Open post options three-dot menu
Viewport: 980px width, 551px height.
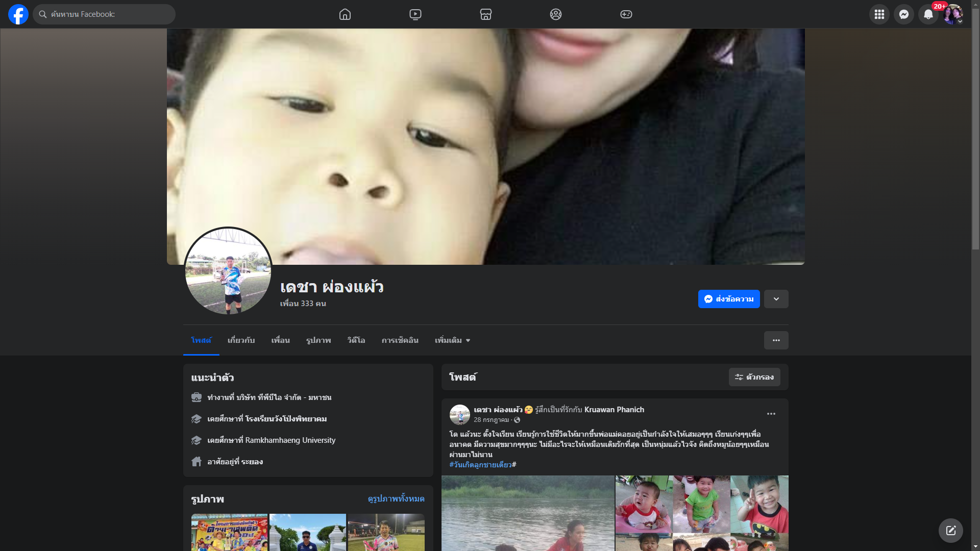coord(771,414)
